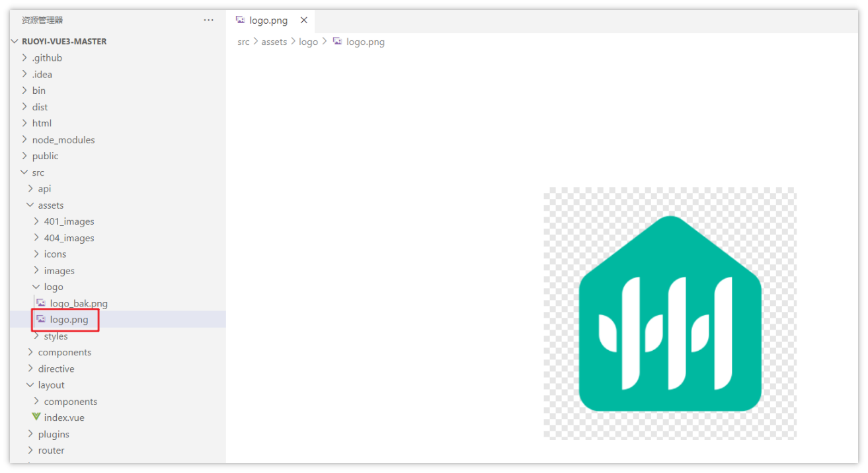
Task: Expand the dist folder
Action: (25, 107)
